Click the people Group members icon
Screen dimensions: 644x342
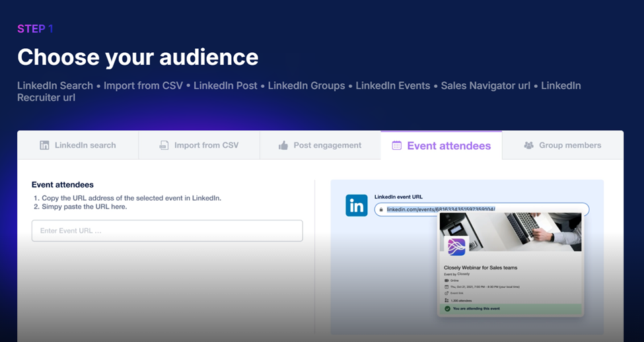[x=528, y=145]
